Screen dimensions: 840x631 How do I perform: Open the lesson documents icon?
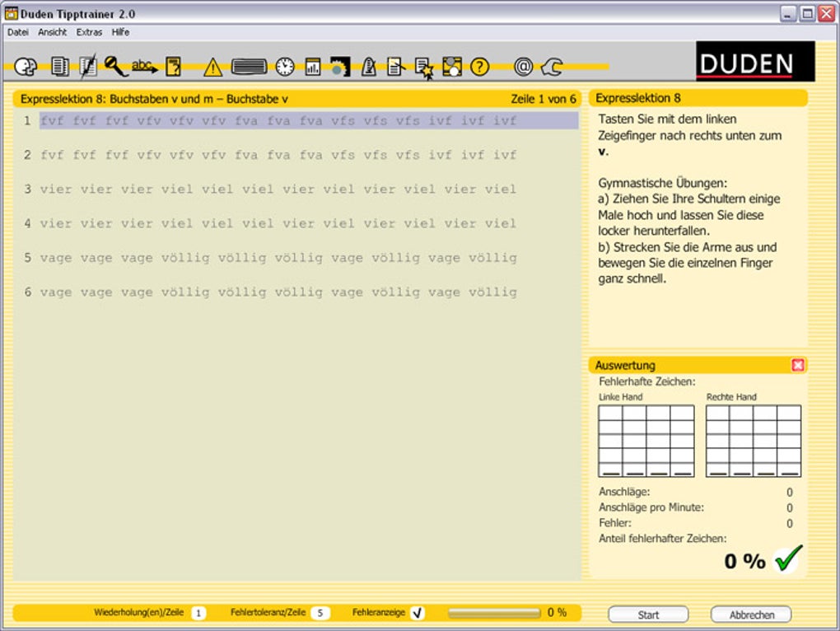click(x=59, y=67)
